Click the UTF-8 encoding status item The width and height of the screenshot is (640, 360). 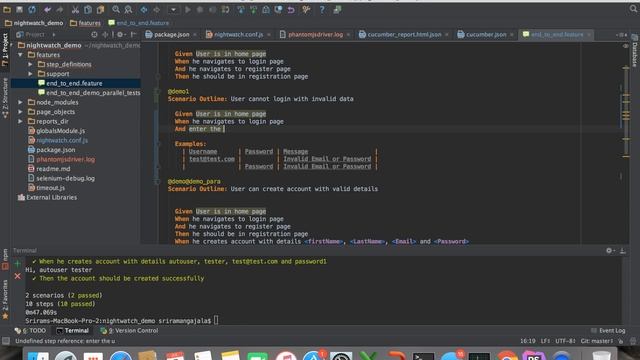[x=565, y=341]
